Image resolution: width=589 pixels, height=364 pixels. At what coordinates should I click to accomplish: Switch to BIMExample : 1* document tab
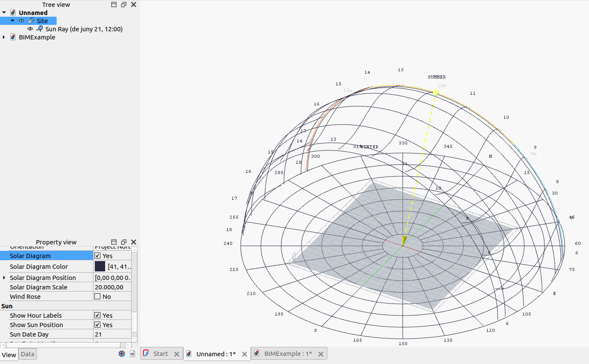click(x=287, y=354)
